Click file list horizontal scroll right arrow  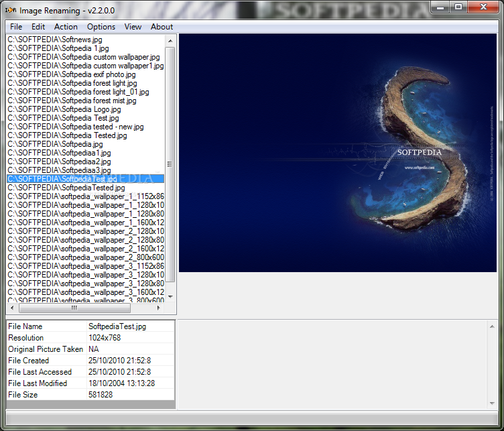(x=158, y=308)
